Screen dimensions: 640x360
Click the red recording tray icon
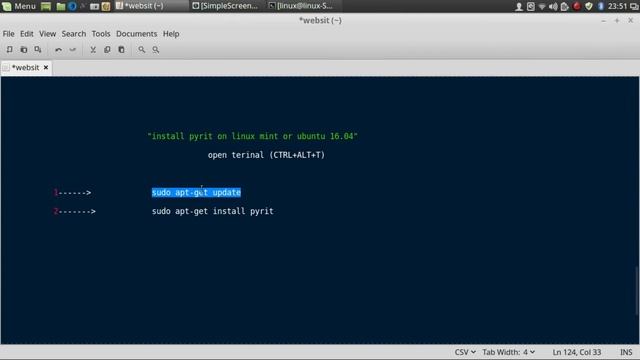(576, 6)
